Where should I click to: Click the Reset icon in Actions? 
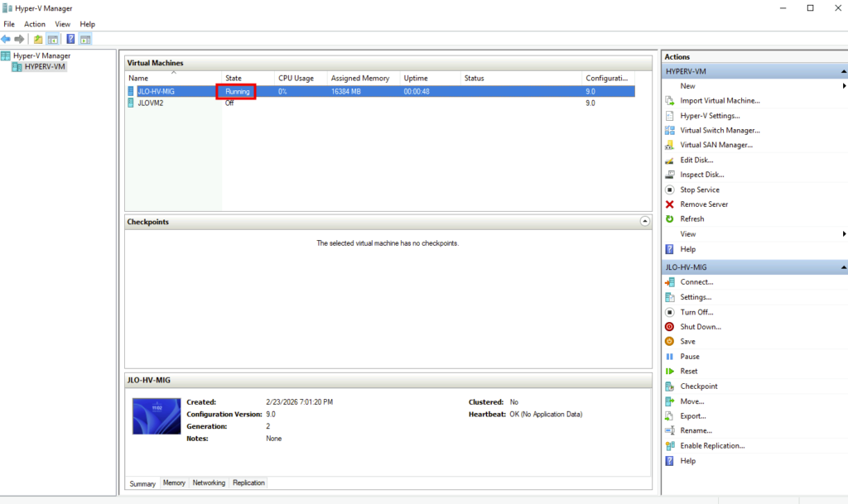pos(670,372)
